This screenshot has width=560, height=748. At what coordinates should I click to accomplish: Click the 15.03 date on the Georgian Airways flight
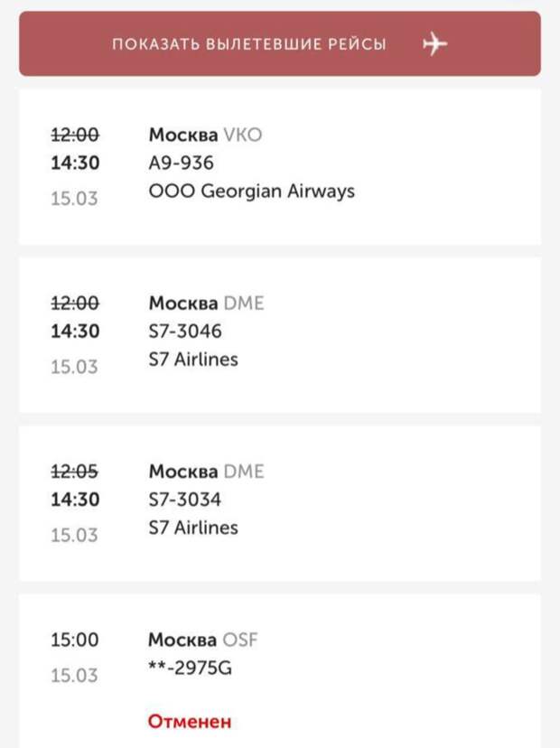pyautogui.click(x=74, y=199)
